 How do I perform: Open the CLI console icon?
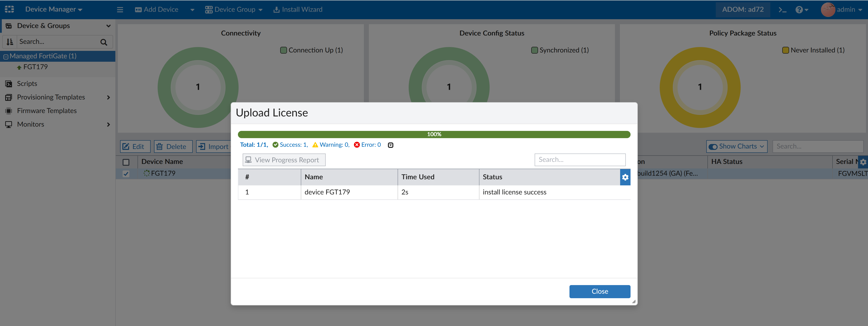783,10
